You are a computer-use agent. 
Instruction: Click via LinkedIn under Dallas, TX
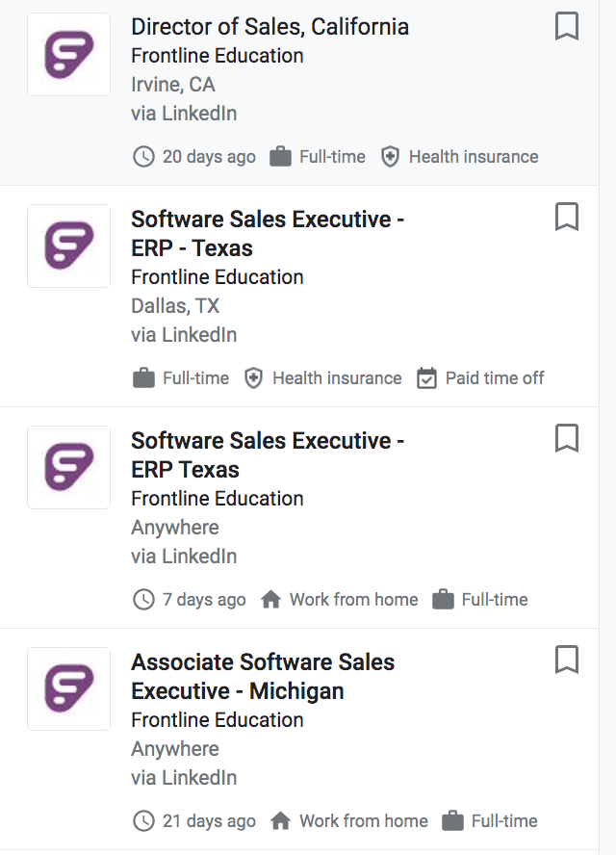(x=184, y=335)
